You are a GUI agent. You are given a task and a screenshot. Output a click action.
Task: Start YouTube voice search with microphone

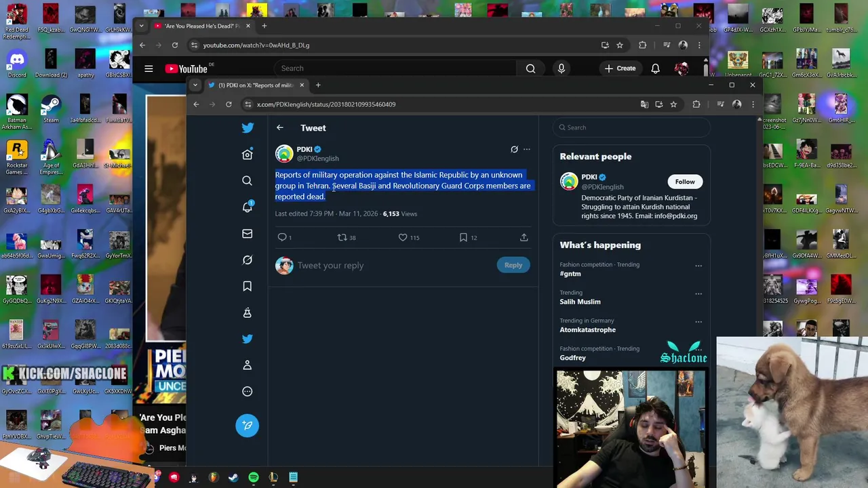[x=561, y=68]
